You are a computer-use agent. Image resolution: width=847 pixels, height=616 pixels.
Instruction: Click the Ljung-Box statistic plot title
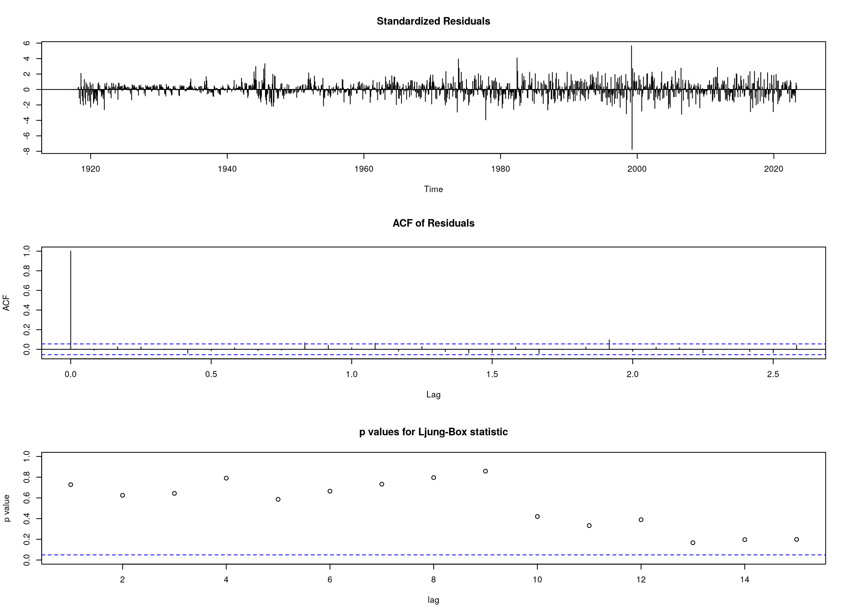tap(433, 432)
